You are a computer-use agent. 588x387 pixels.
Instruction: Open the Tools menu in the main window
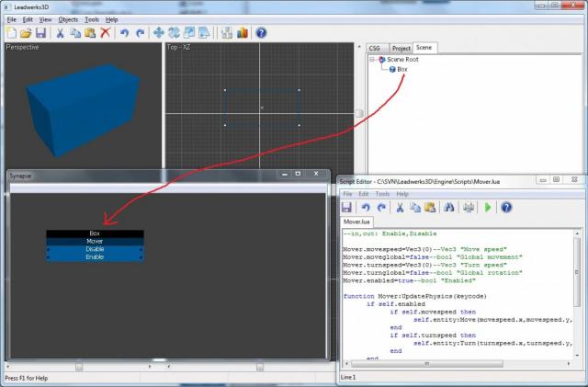click(91, 18)
